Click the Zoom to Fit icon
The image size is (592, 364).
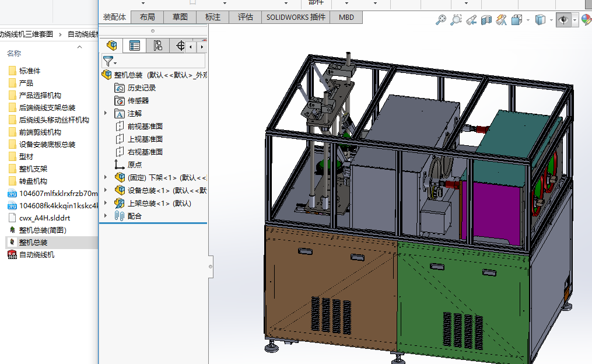pyautogui.click(x=442, y=20)
